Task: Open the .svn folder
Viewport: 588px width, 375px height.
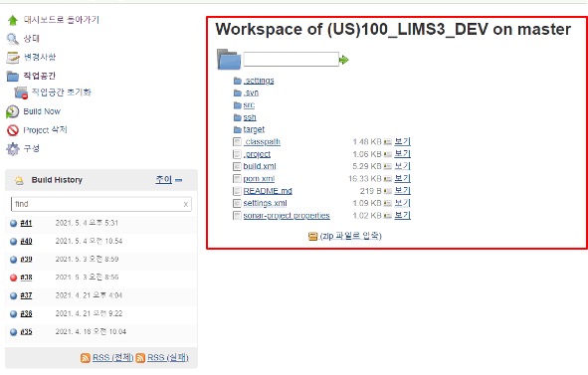Action: [x=251, y=93]
